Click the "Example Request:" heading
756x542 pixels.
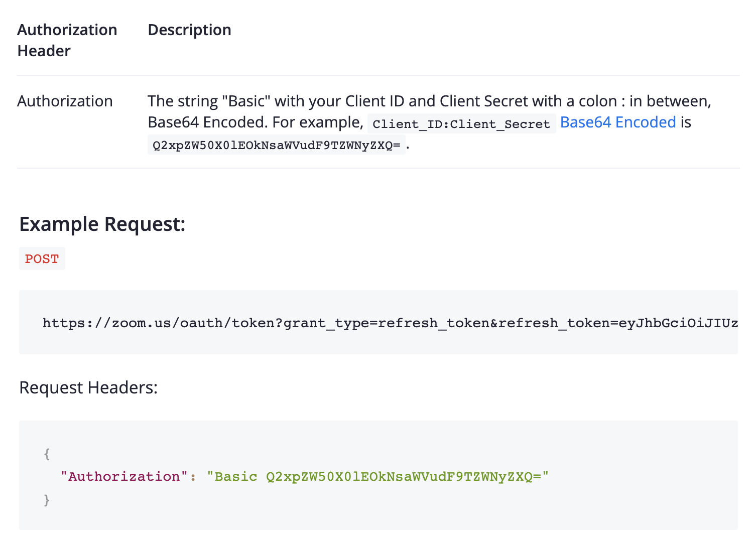[102, 224]
